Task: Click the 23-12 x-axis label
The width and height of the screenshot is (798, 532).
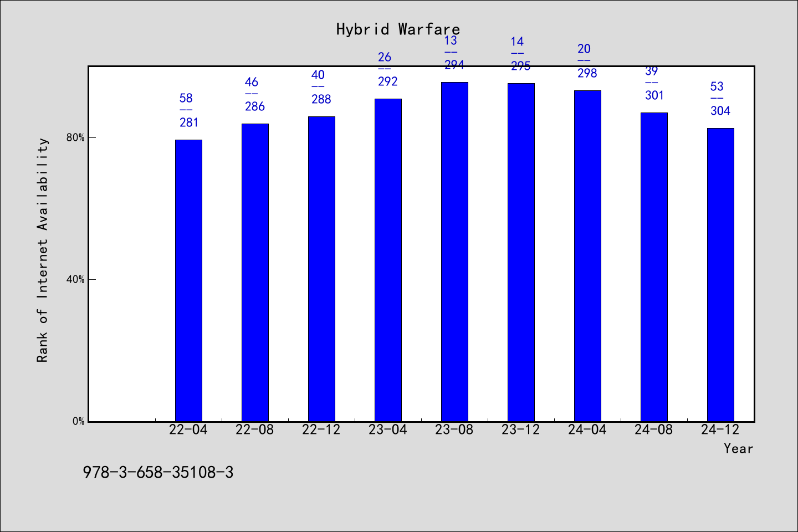Action: pos(521,429)
